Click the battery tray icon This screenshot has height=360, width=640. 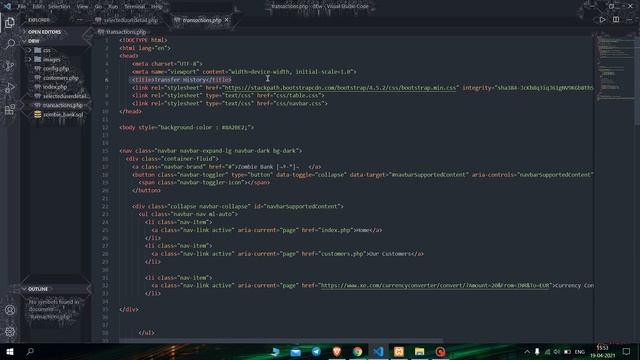(567, 351)
